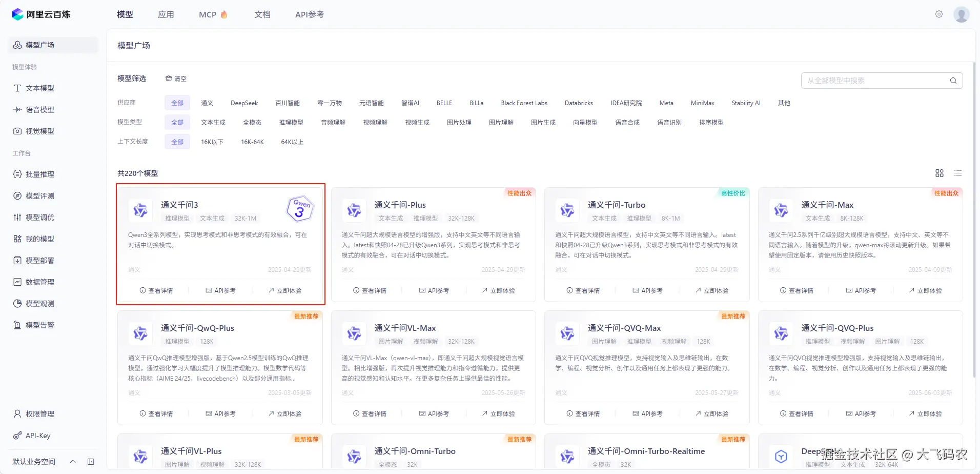Image resolution: width=980 pixels, height=474 pixels.
Task: Click the 模型评测 icon in sidebar
Action: [17, 196]
